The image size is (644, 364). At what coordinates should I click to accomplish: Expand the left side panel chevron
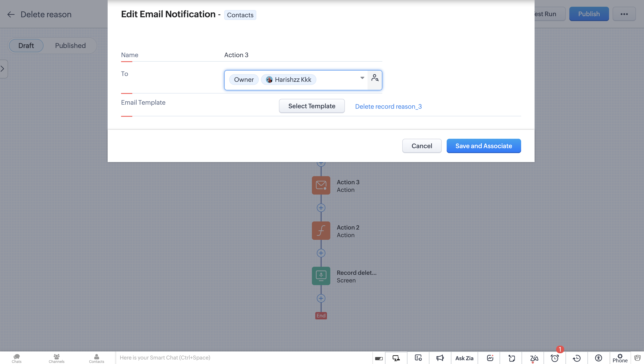[x=3, y=69]
